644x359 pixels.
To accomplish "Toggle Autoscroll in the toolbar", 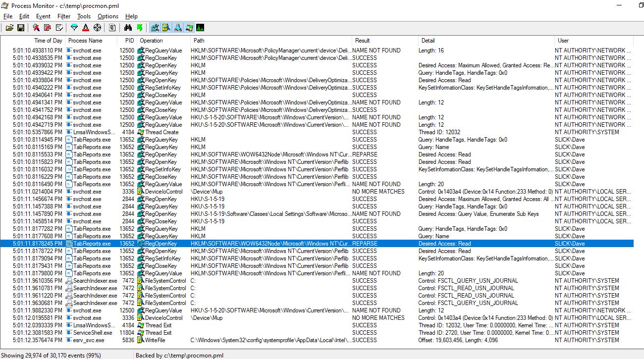I will (48, 28).
